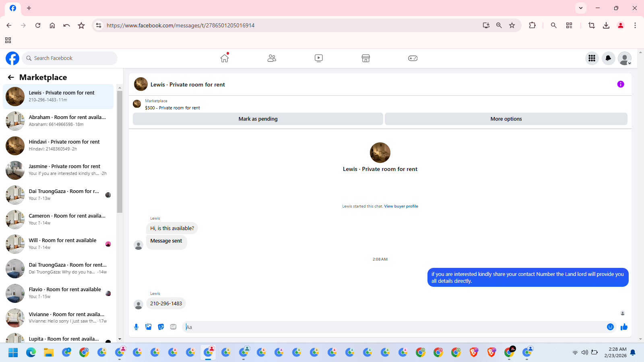Expand the browser tab search dropdown
Screen dimensions: 644x362
click(x=581, y=8)
